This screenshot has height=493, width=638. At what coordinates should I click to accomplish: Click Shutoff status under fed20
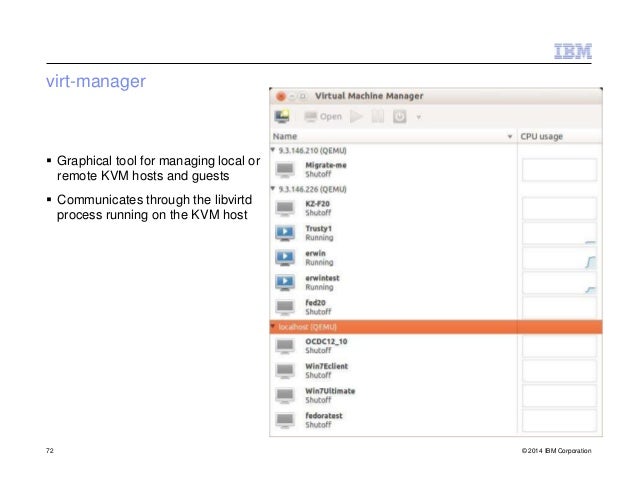(318, 312)
